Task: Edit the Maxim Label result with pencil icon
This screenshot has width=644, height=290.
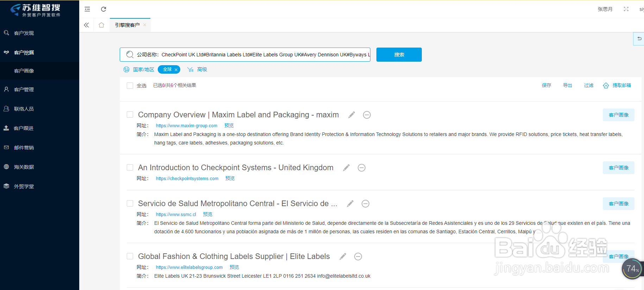Action: 351,115
